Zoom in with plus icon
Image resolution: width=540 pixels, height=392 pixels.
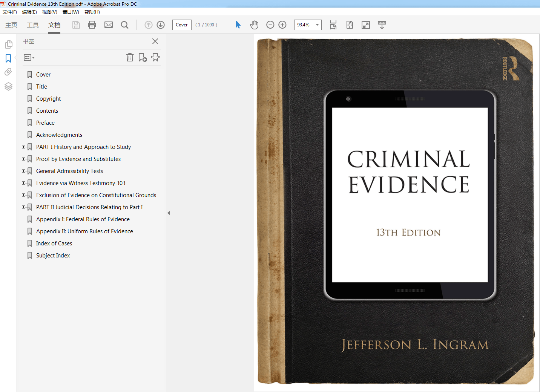(x=282, y=25)
